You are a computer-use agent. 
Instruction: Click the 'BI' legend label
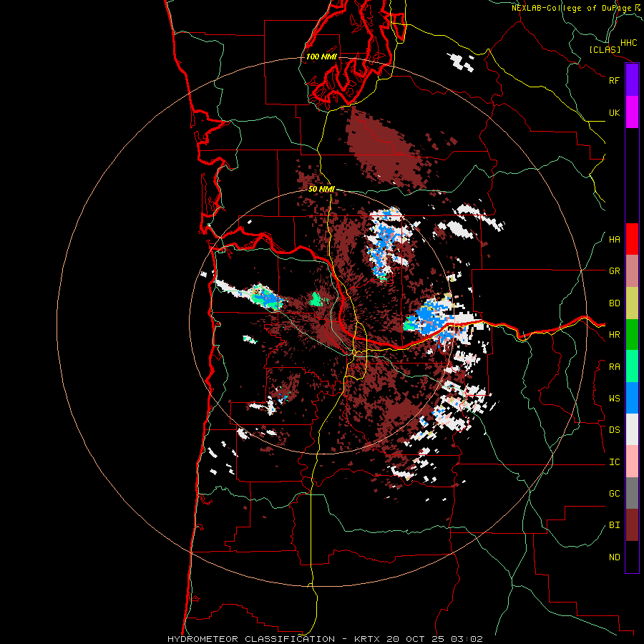614,525
